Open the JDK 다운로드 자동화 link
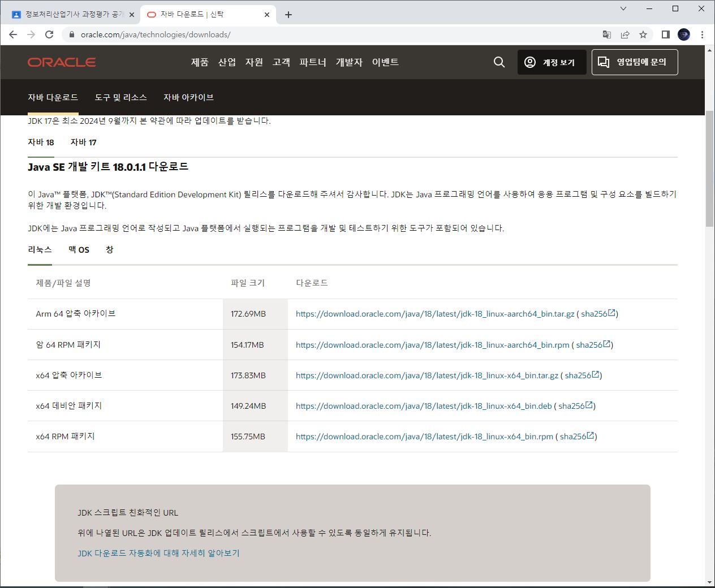Viewport: 715px width, 588px height. coord(159,552)
